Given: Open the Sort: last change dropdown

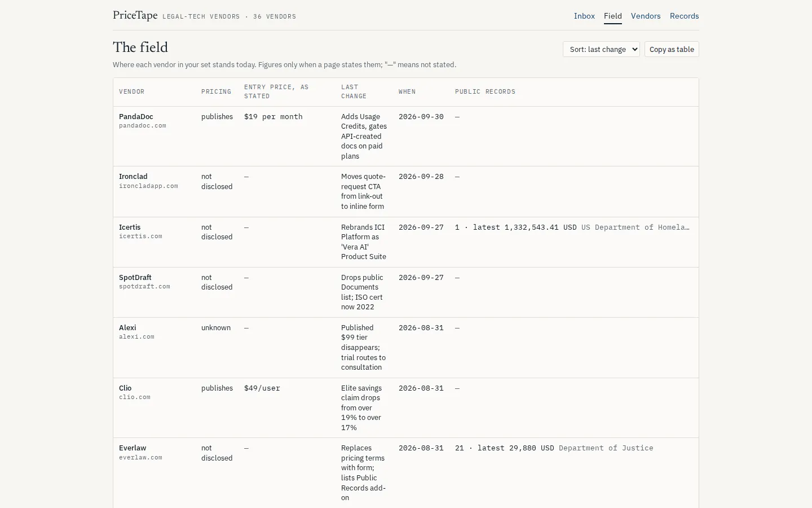Looking at the screenshot, I should (601, 49).
